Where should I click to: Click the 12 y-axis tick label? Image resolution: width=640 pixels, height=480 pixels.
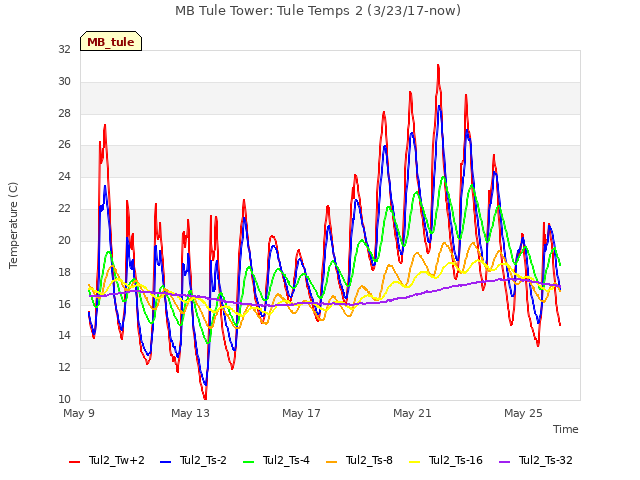point(64,367)
